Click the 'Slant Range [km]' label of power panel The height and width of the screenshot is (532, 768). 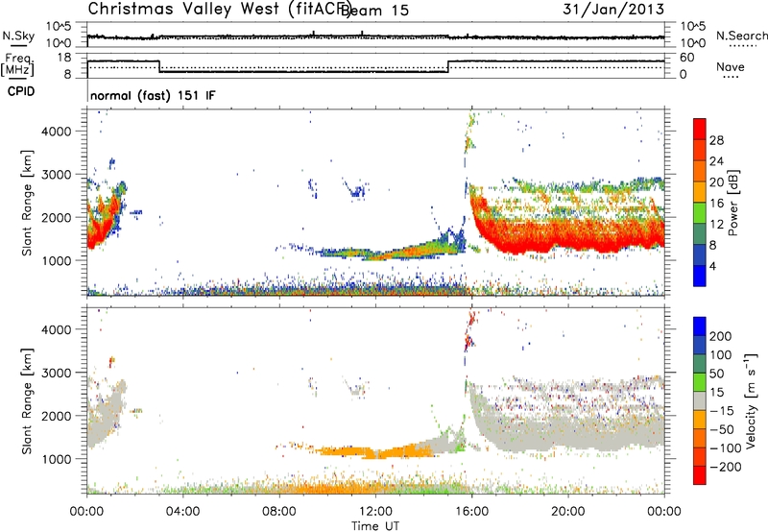click(x=27, y=203)
